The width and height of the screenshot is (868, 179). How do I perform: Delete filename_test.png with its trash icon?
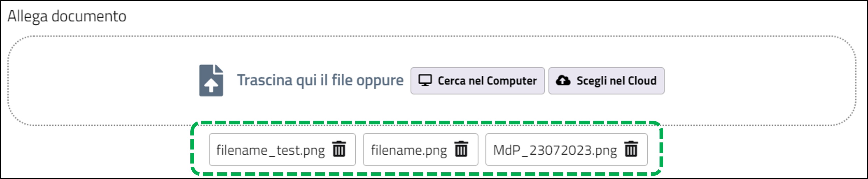pos(339,149)
